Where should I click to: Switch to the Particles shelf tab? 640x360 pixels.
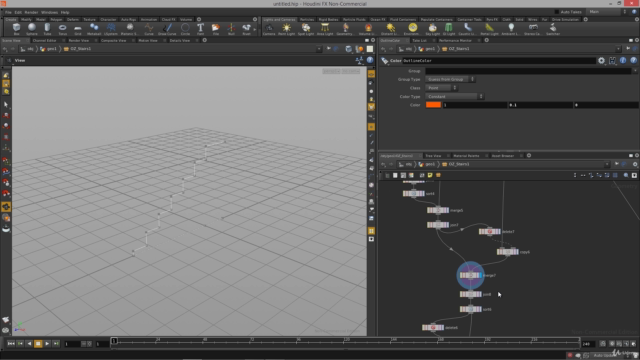[307, 19]
